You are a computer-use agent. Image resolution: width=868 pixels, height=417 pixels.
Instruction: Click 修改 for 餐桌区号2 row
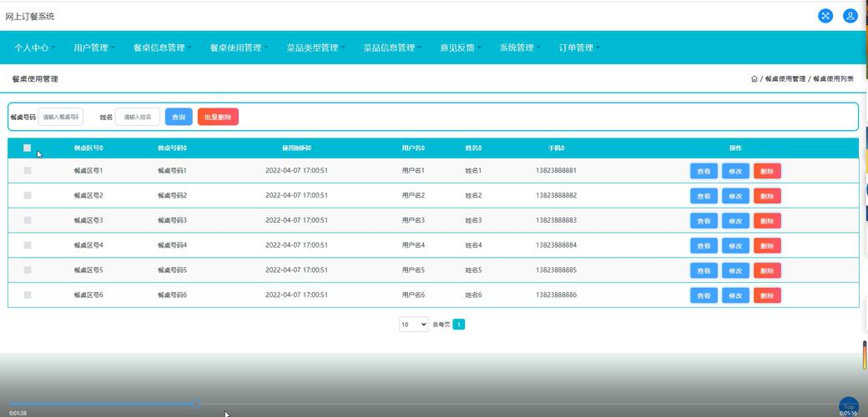pyautogui.click(x=735, y=196)
